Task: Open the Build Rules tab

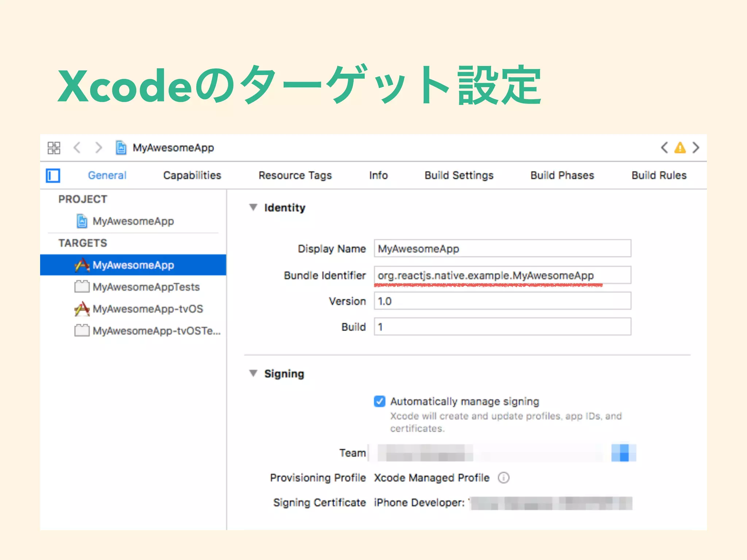Action: point(659,175)
